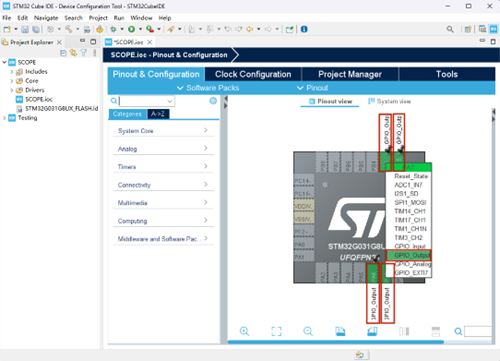Click the Fit to screen icon
Image resolution: width=500 pixels, height=361 pixels.
point(276,331)
